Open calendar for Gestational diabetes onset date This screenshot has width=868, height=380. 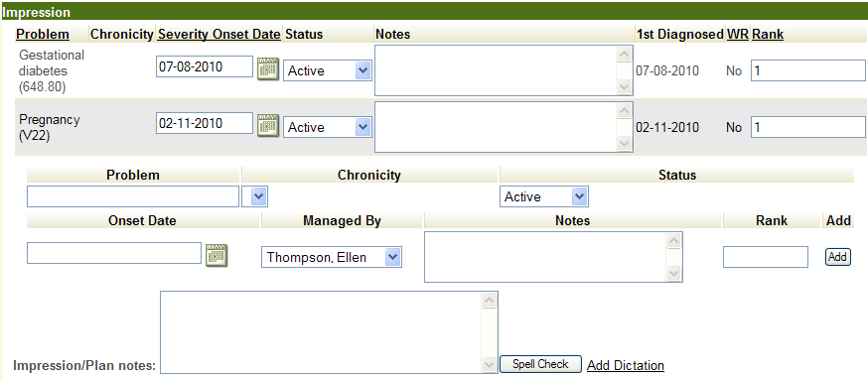pyautogui.click(x=268, y=68)
